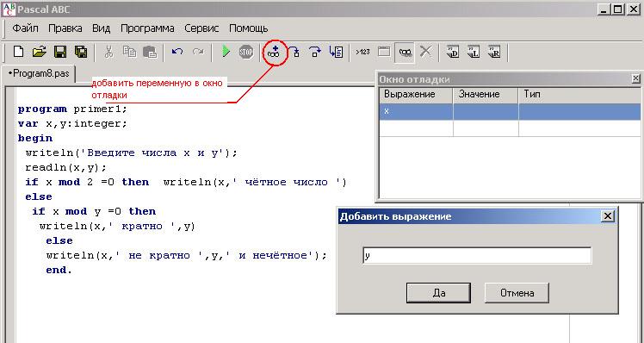Click the 'end.' code line
The width and height of the screenshot is (644, 343).
[59, 270]
